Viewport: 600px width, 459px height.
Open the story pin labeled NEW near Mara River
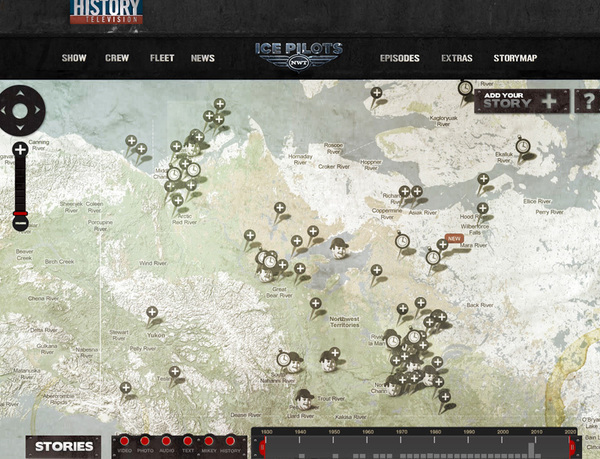pyautogui.click(x=442, y=244)
